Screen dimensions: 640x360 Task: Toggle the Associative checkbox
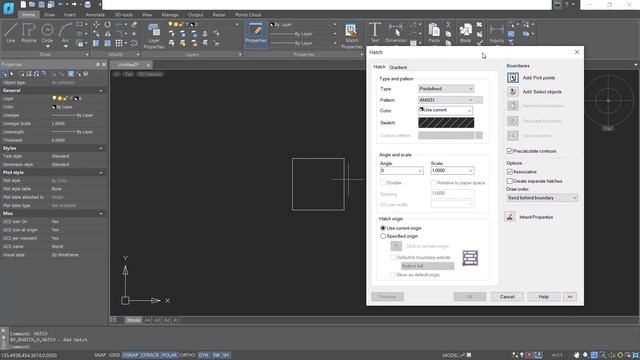pos(509,172)
